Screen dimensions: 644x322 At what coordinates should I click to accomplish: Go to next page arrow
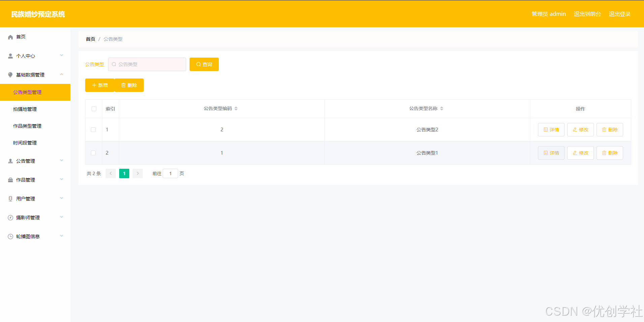click(x=138, y=173)
